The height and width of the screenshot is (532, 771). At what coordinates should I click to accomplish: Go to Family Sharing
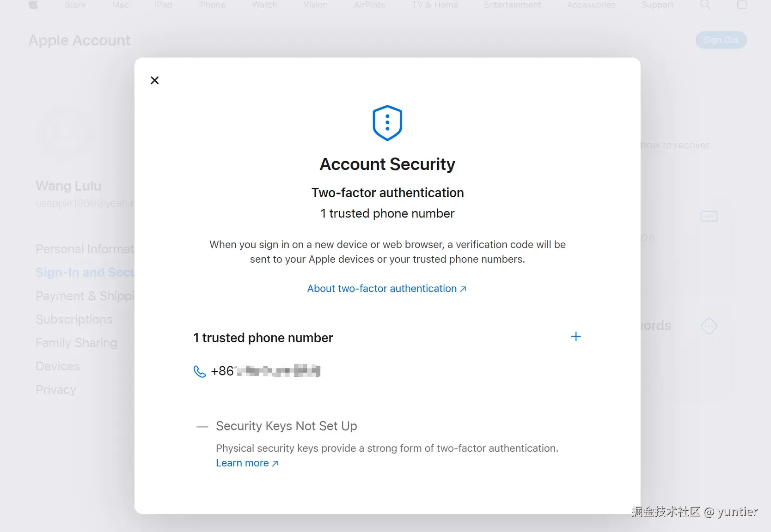76,343
